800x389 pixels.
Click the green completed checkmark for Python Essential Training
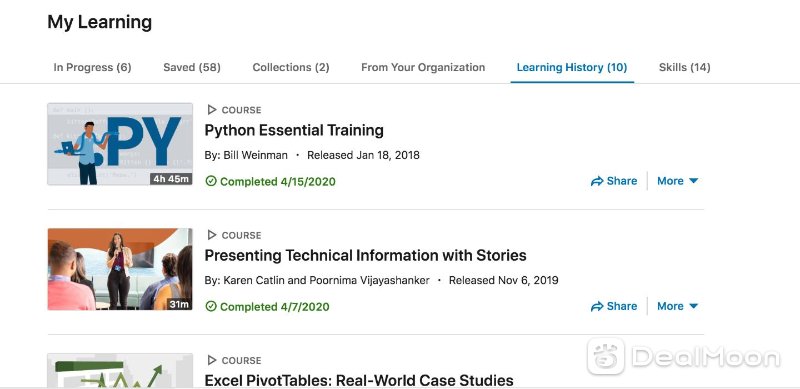click(211, 181)
